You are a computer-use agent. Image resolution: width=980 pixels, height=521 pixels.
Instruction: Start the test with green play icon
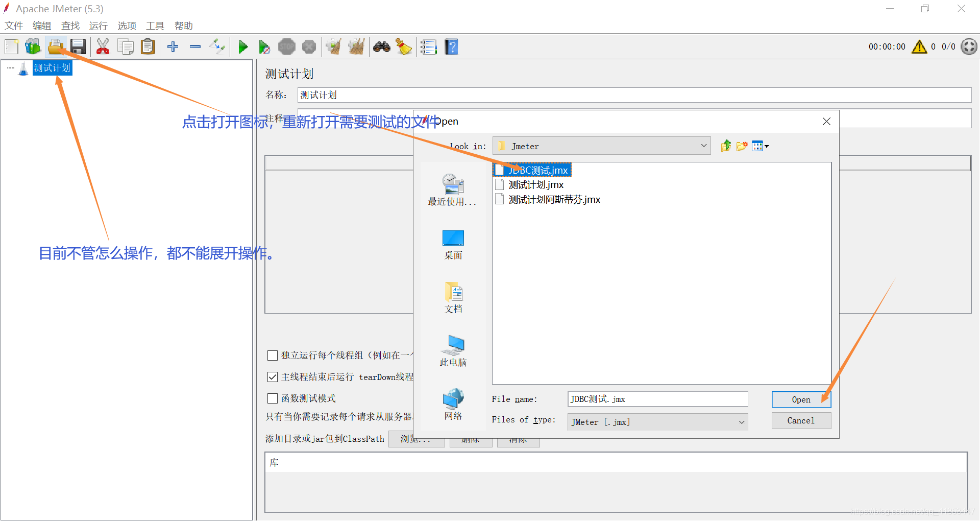point(243,47)
